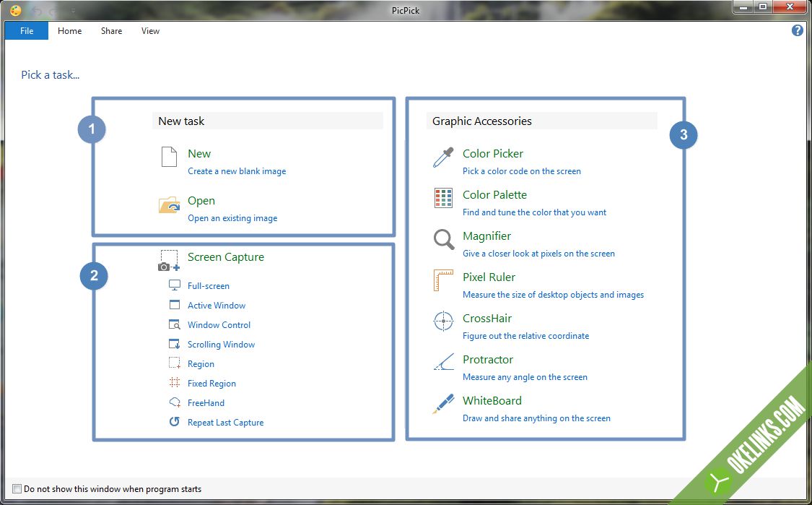Screen dimensions: 812x505
Task: Click the redo arrow in quick access toolbar
Action: coord(53,11)
